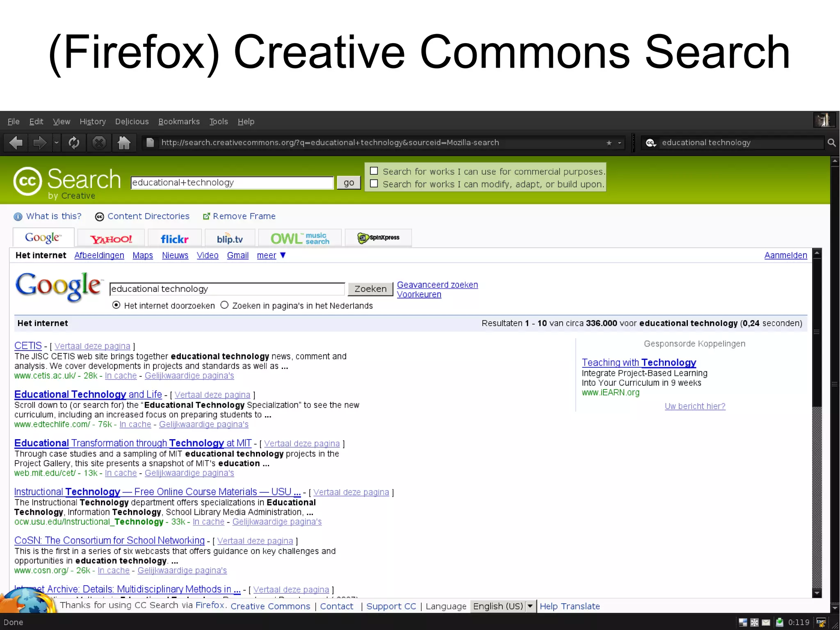This screenshot has height=630, width=840.
Task: Enable search for commercial purposes checkbox
Action: [374, 171]
